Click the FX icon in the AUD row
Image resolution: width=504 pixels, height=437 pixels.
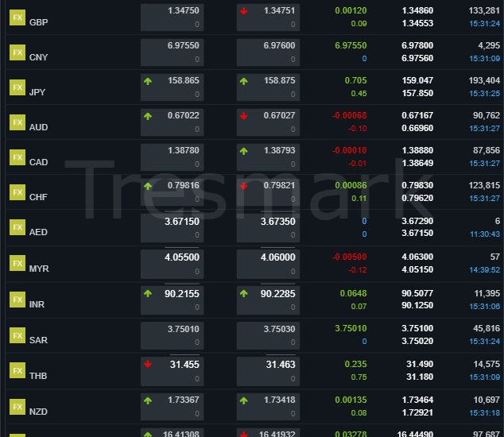tap(17, 122)
